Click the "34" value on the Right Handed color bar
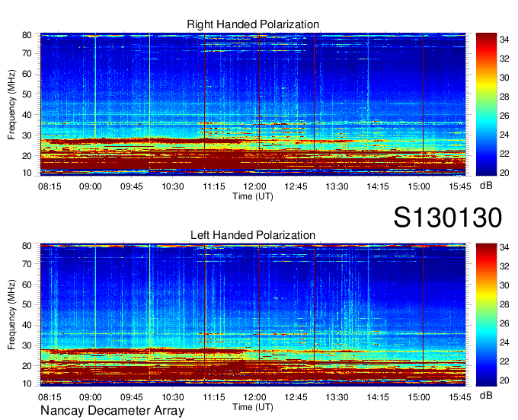 click(x=504, y=40)
